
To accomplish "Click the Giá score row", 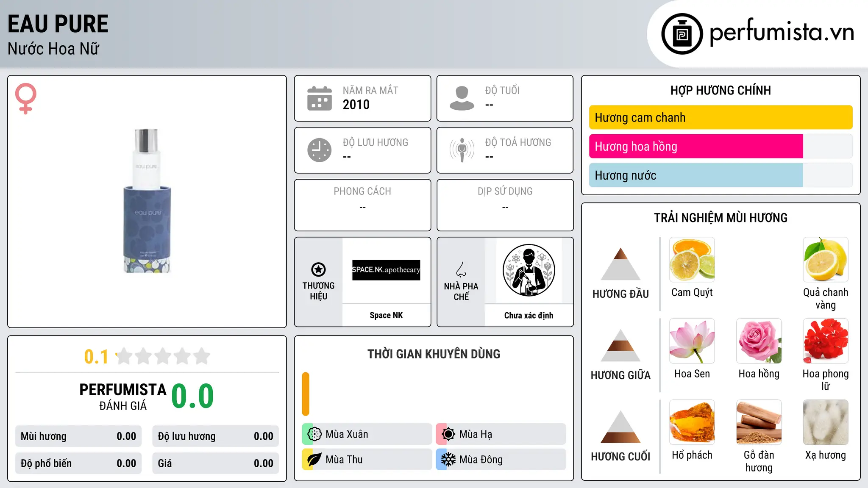I will pos(216,463).
